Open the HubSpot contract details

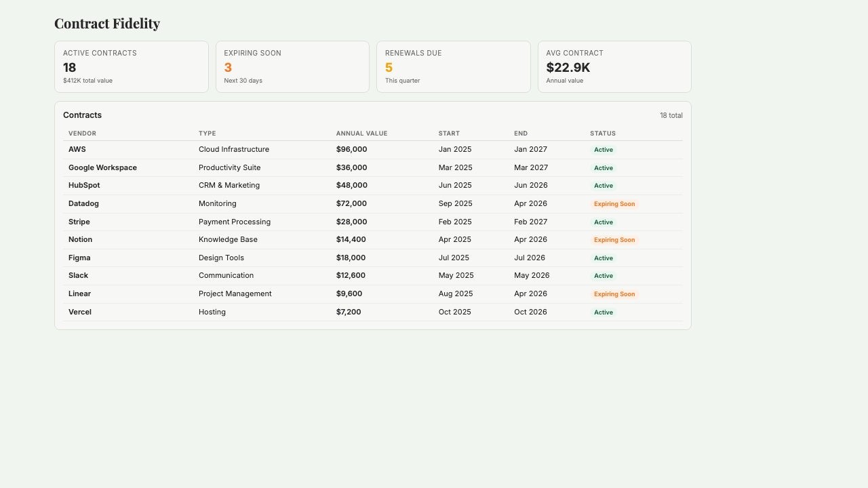pos(84,185)
